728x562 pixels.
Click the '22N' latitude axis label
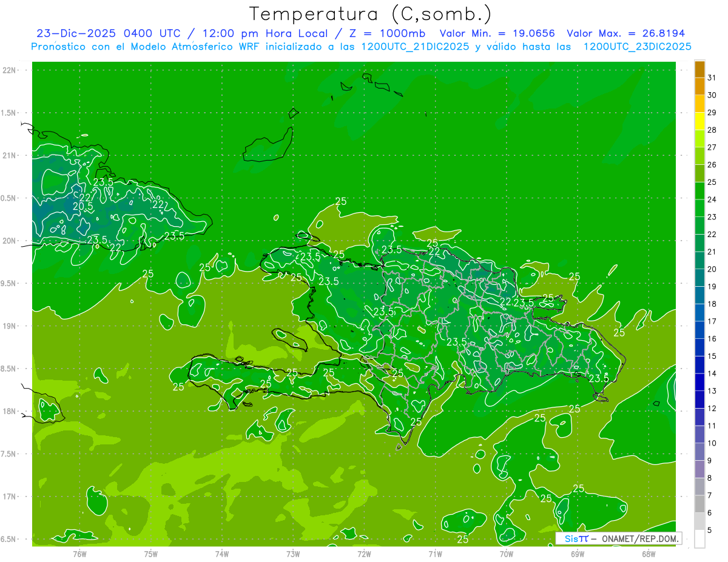click(x=10, y=70)
